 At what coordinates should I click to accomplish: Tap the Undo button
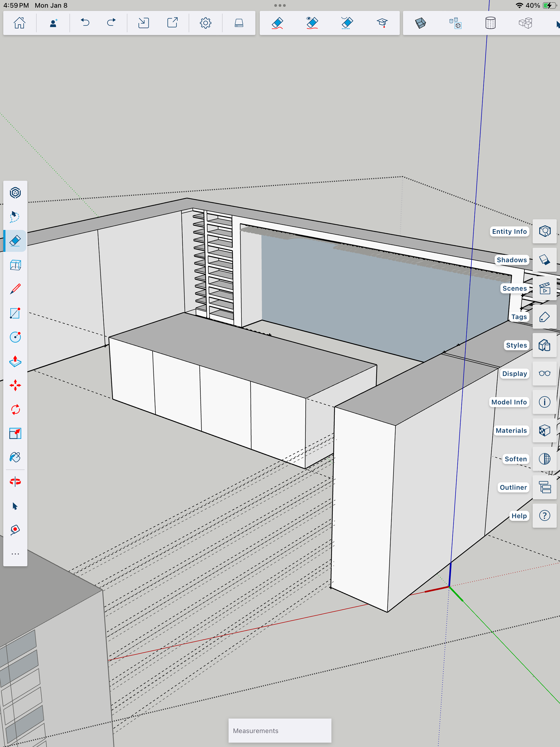click(x=85, y=23)
